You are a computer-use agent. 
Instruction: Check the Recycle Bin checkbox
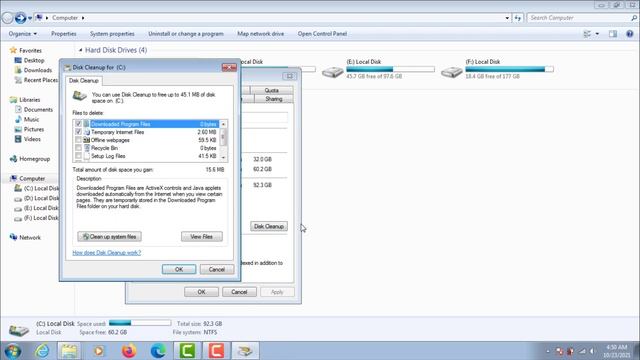pos(78,148)
